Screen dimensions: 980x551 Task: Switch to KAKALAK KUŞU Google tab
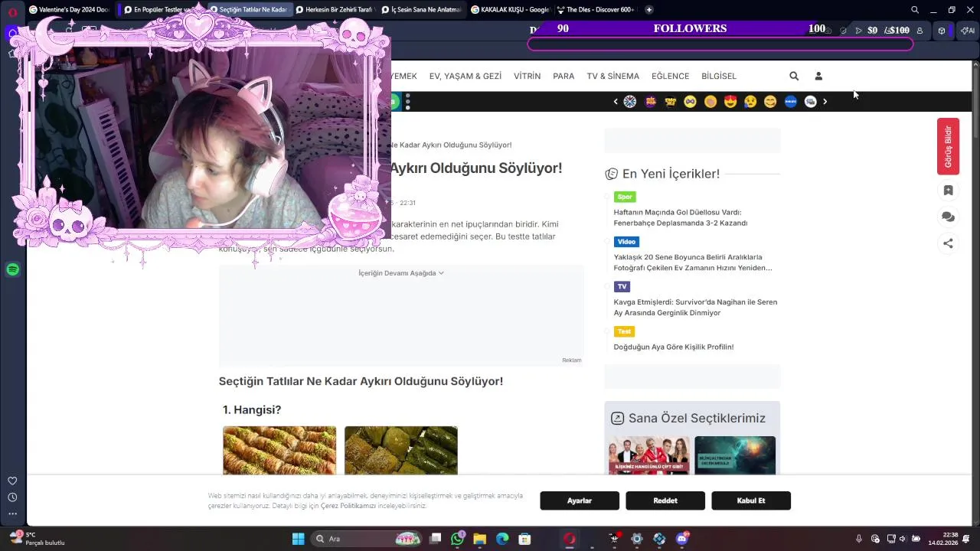click(509, 10)
